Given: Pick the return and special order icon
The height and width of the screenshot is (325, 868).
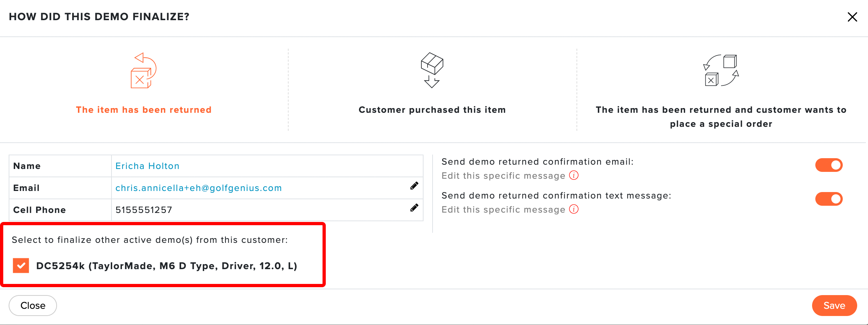Looking at the screenshot, I should pyautogui.click(x=721, y=70).
